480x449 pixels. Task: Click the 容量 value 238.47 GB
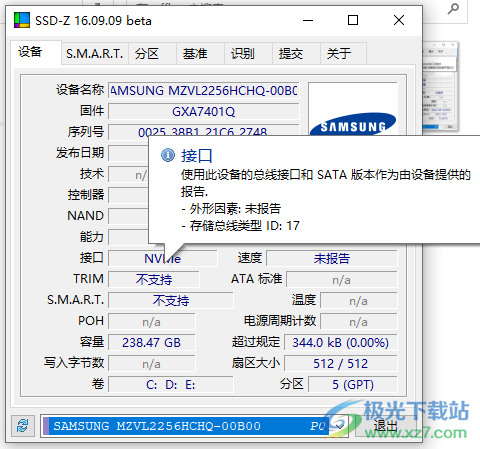click(x=152, y=342)
